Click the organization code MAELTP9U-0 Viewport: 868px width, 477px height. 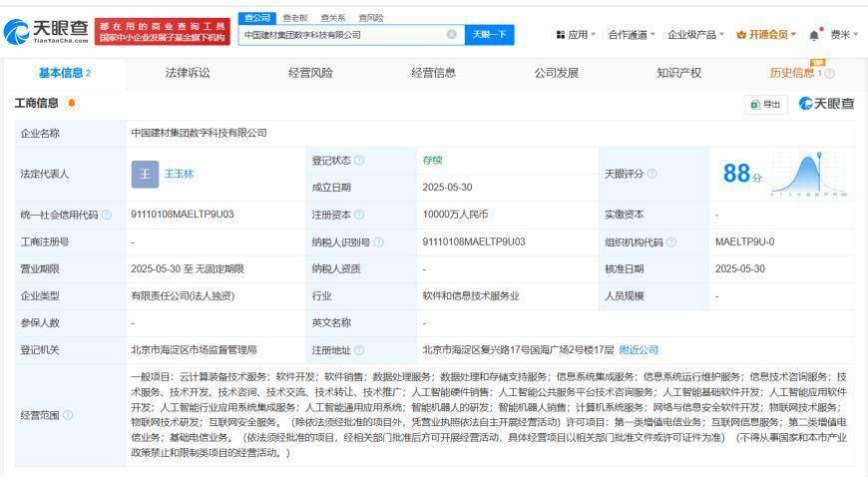tap(744, 242)
